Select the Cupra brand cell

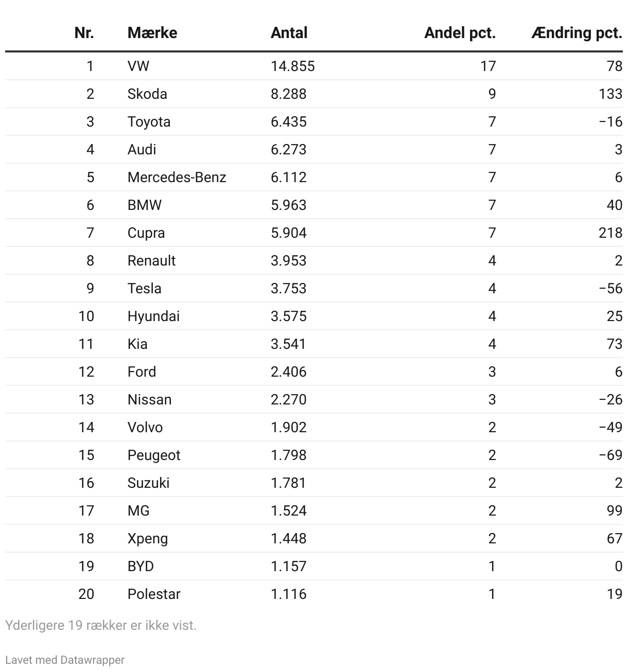click(146, 233)
